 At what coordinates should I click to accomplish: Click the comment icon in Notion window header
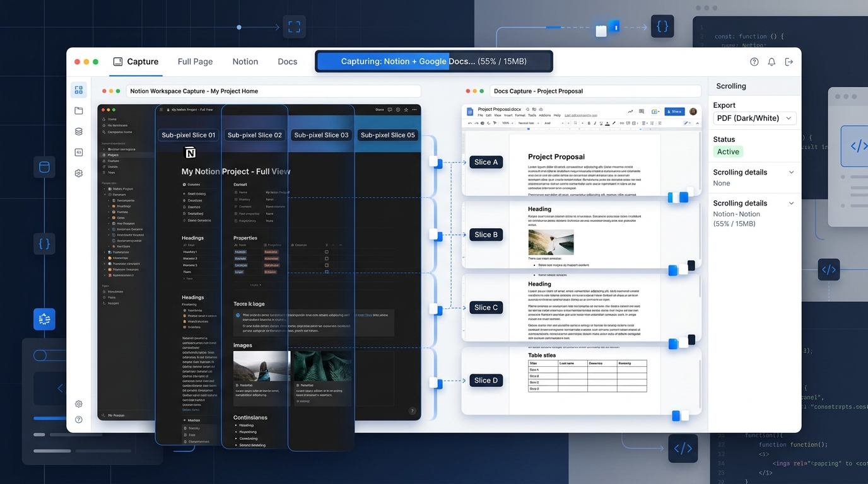(x=390, y=110)
